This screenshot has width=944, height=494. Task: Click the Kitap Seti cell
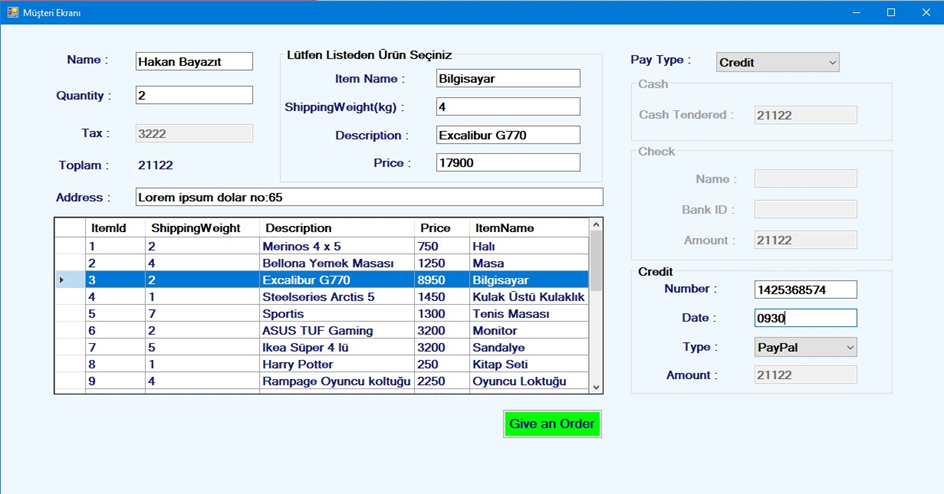(x=529, y=364)
